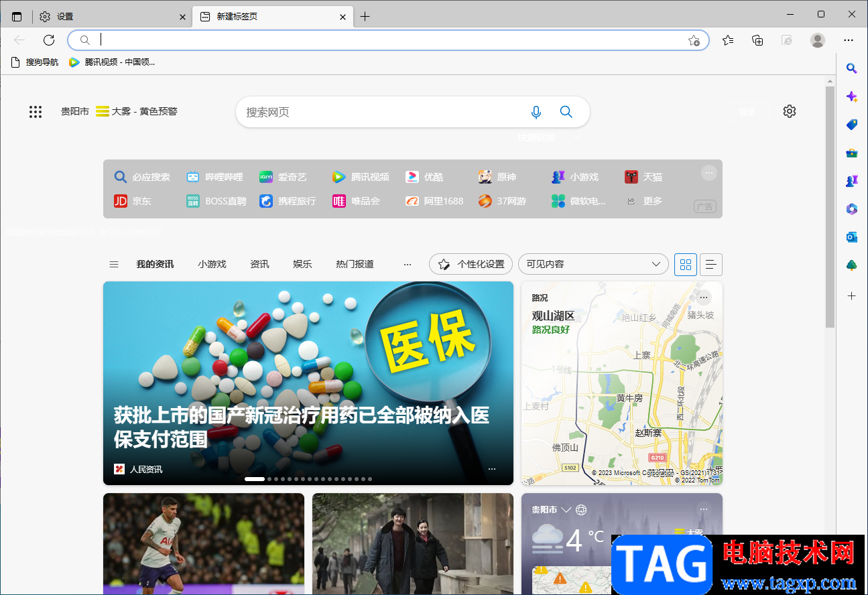This screenshot has width=868, height=595.
Task: Open the Favorites list icon
Action: point(728,40)
